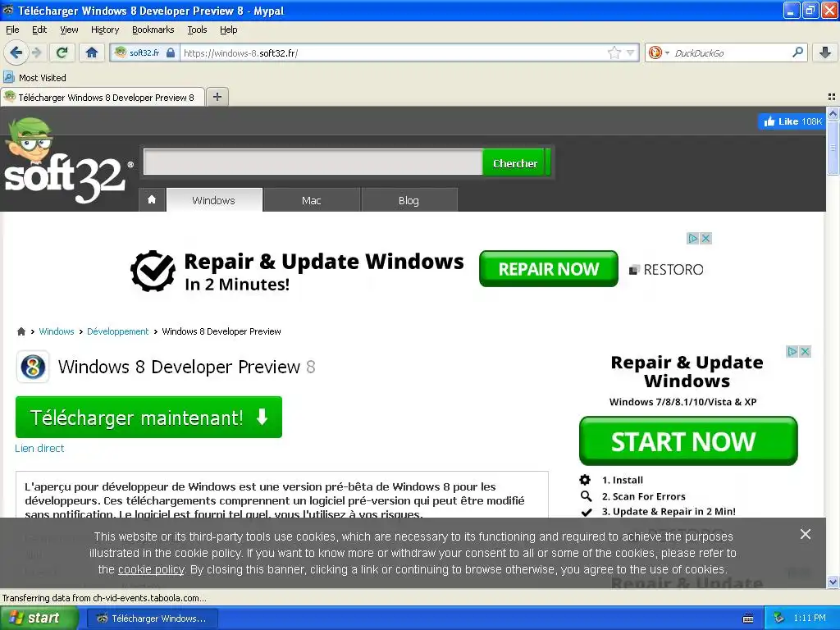Click the vertical scrollbar thumb
Image resolution: width=840 pixels, height=630 pixels.
833,147
